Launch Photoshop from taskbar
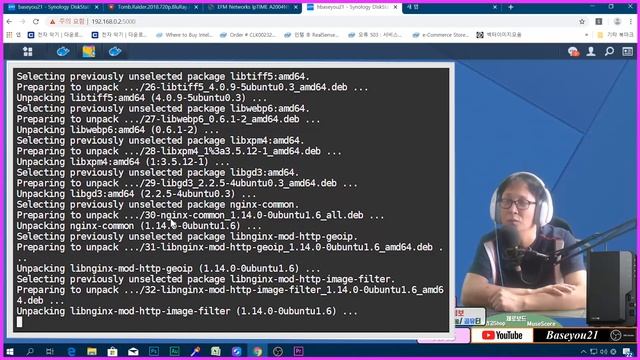The width and height of the screenshot is (640, 360). (x=154, y=351)
